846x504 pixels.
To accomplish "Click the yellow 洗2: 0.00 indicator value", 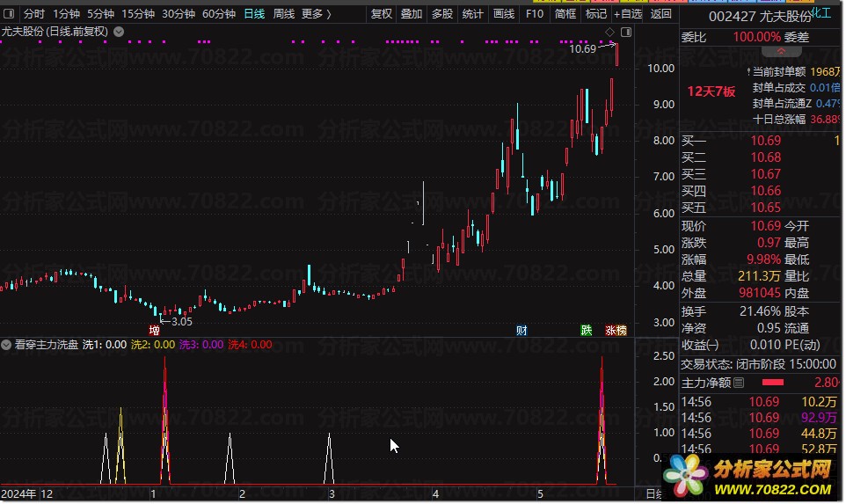I will tap(153, 345).
